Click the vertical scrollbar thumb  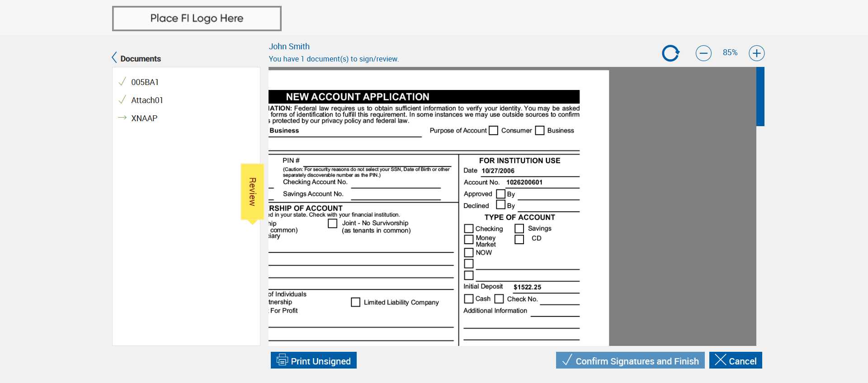coord(760,96)
